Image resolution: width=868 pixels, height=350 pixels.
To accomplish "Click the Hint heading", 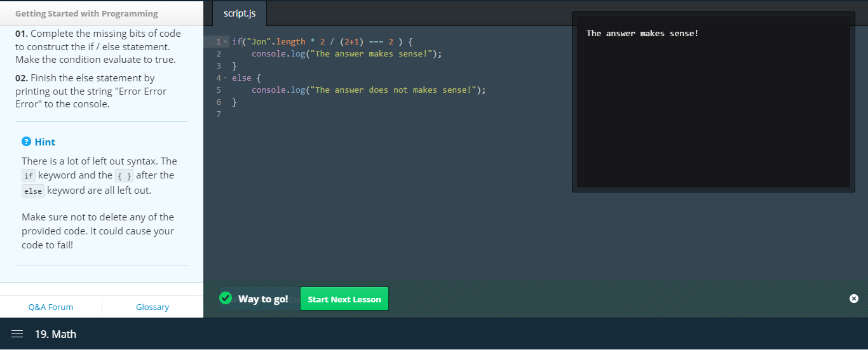I will [x=45, y=142].
